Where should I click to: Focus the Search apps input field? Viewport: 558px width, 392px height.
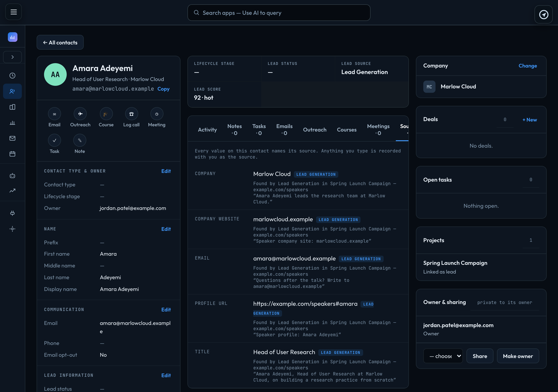(x=279, y=13)
